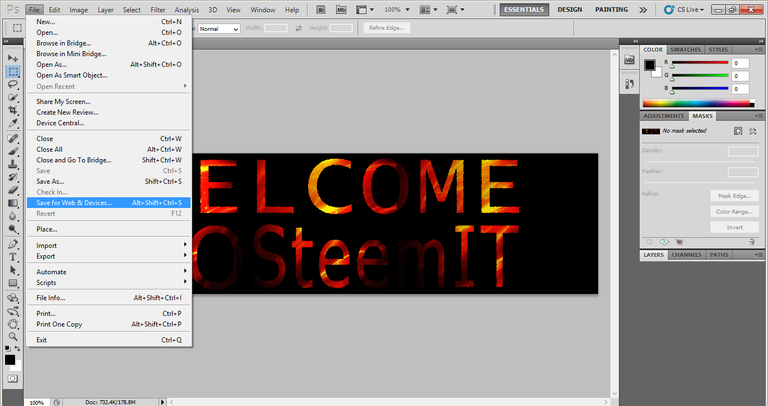Click the foreground color swatch in Color panel

650,65
